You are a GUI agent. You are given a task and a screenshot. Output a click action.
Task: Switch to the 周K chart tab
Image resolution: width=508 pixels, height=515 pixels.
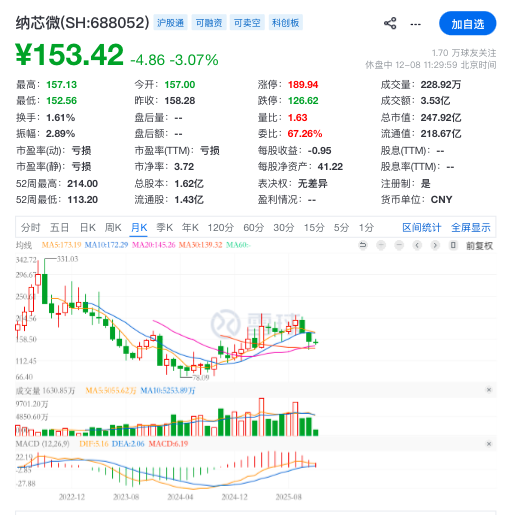113,228
